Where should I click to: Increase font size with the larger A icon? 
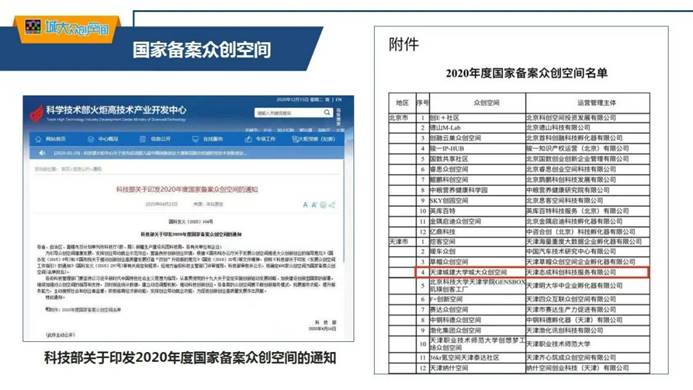(x=314, y=205)
